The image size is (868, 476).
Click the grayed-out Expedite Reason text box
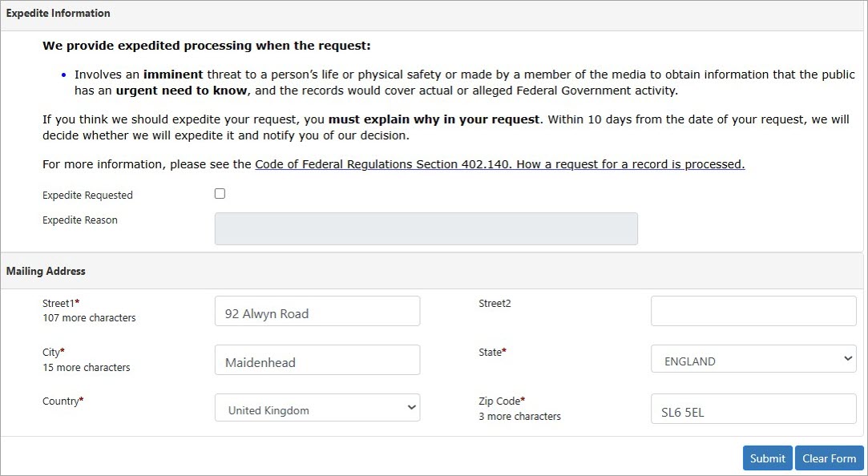[x=426, y=228]
